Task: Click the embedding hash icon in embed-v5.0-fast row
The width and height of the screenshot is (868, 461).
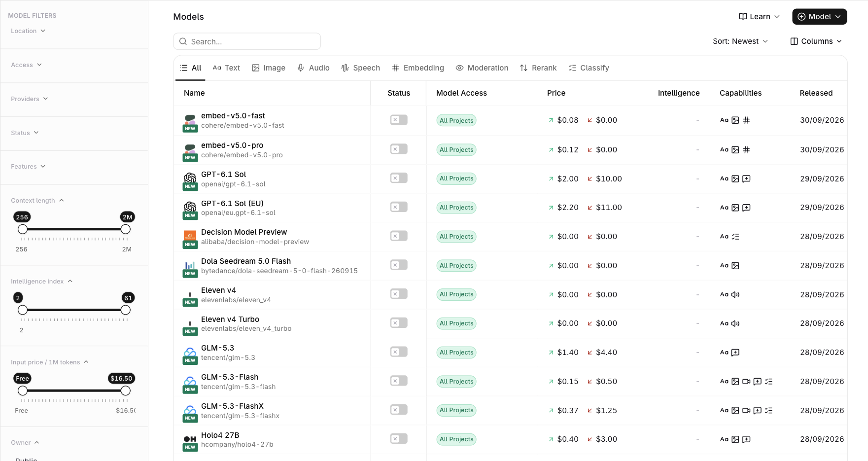Action: point(746,120)
